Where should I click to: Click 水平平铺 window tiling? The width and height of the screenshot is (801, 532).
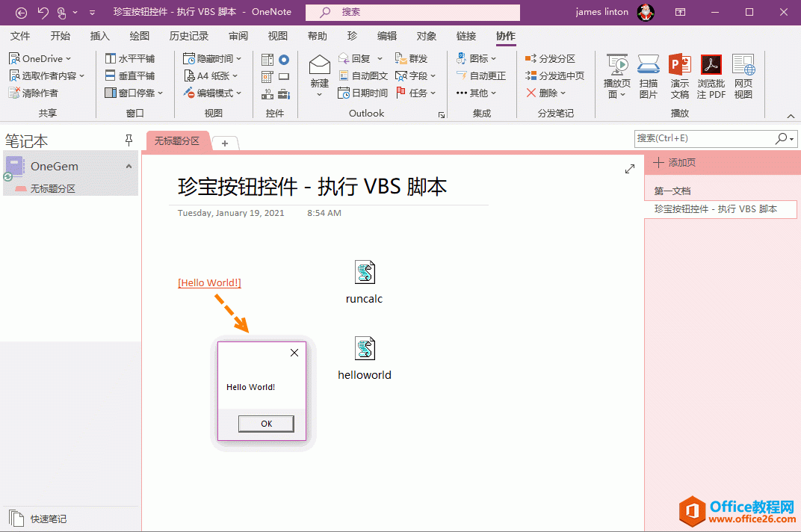(130, 59)
